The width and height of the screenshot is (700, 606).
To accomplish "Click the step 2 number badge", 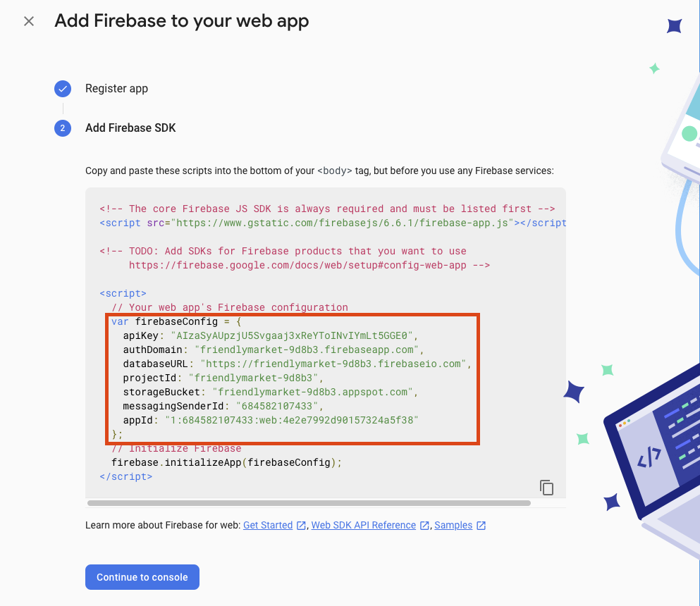I will pyautogui.click(x=63, y=128).
